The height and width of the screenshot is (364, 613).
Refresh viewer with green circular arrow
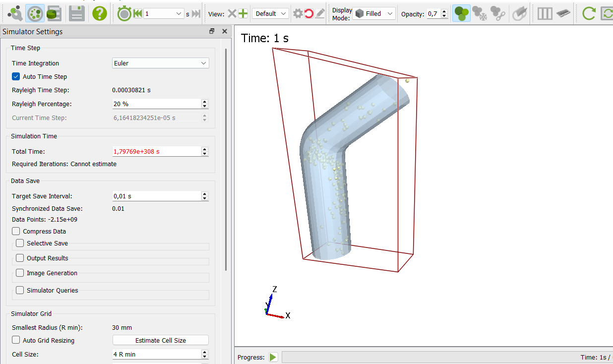(x=589, y=13)
